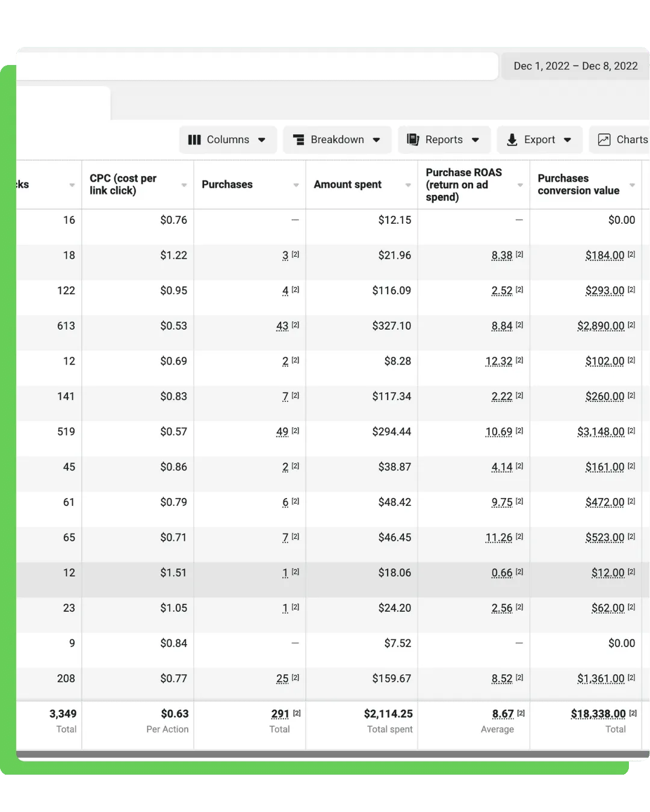
Task: Click the Charts button label
Action: click(x=632, y=140)
